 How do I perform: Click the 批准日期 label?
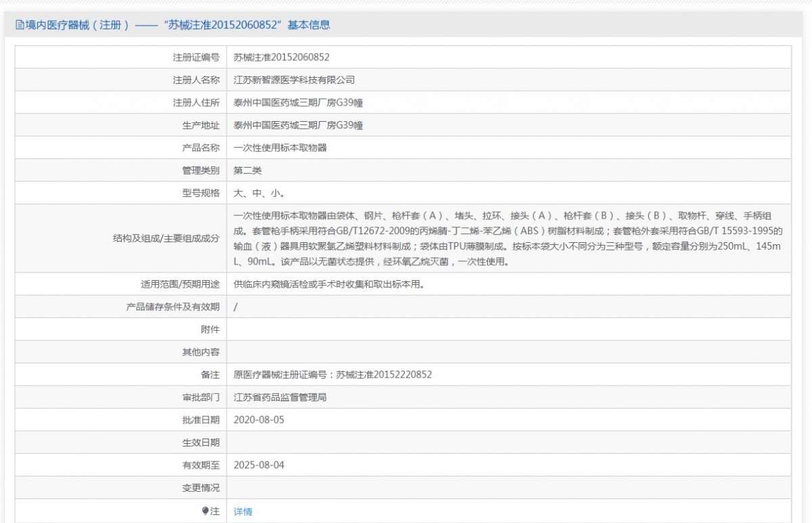(201, 419)
